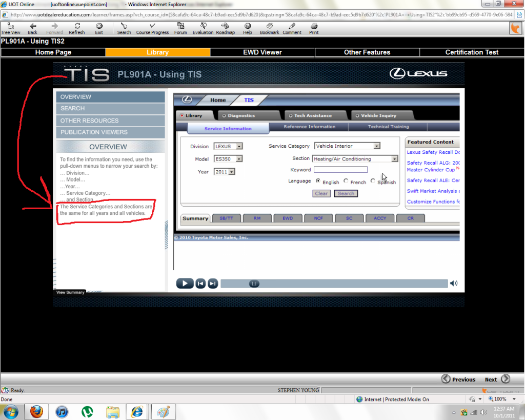Open the Certification Test tab
Image resolution: width=525 pixels, height=420 pixels.
point(472,52)
